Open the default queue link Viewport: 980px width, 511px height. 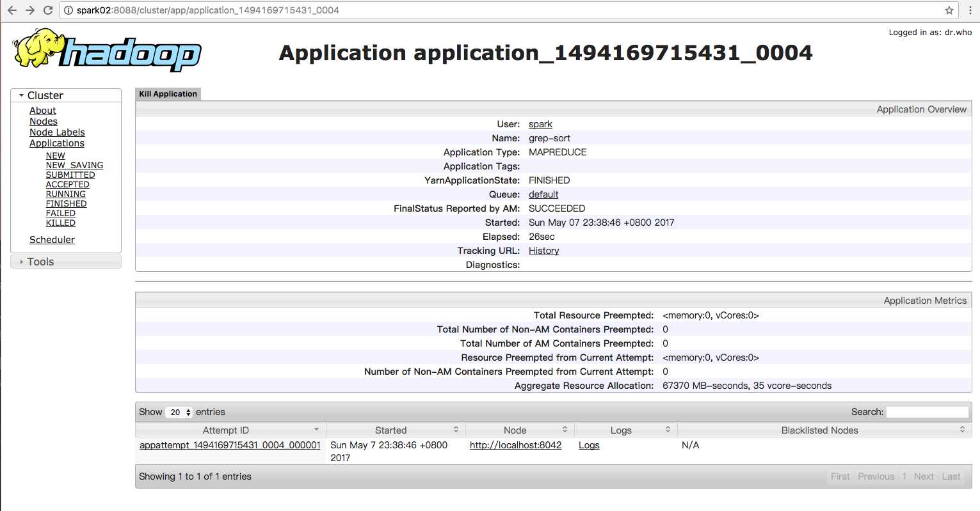coord(543,194)
